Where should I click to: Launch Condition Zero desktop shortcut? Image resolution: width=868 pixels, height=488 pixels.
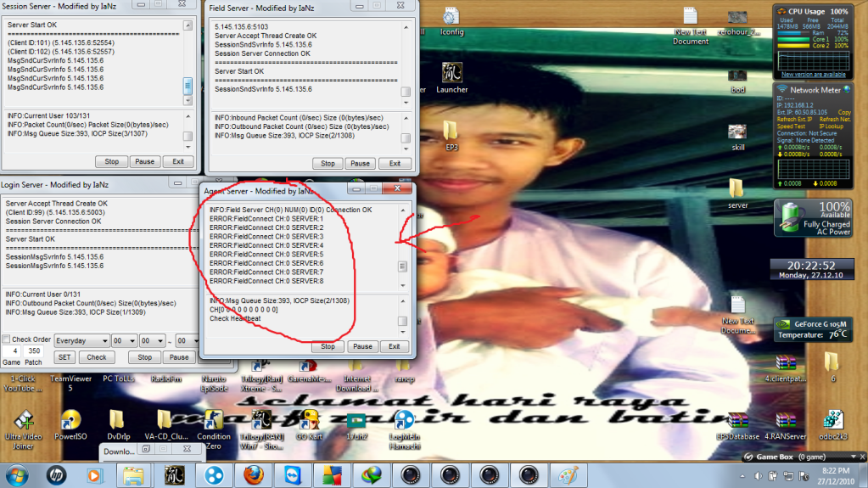point(213,420)
